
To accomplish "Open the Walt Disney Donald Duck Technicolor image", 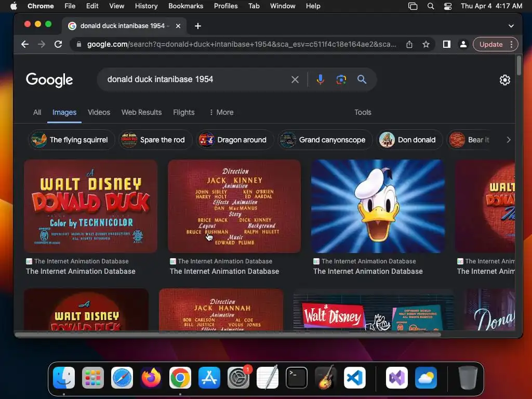I will tap(90, 206).
